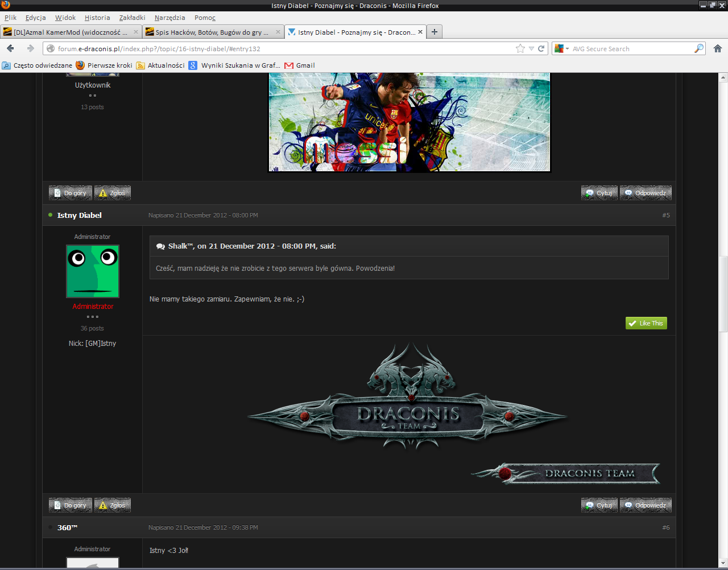Open the 360™ author name link
Screen dimensions: 728x570
point(68,527)
